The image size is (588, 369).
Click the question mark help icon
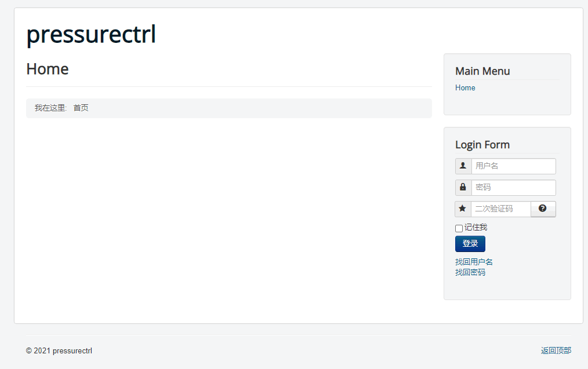pos(543,209)
